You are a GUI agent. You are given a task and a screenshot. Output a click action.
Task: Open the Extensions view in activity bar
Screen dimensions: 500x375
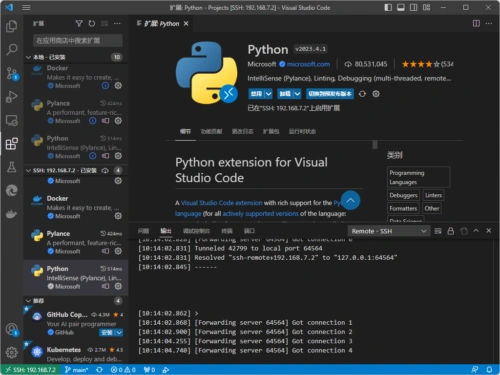[12, 144]
